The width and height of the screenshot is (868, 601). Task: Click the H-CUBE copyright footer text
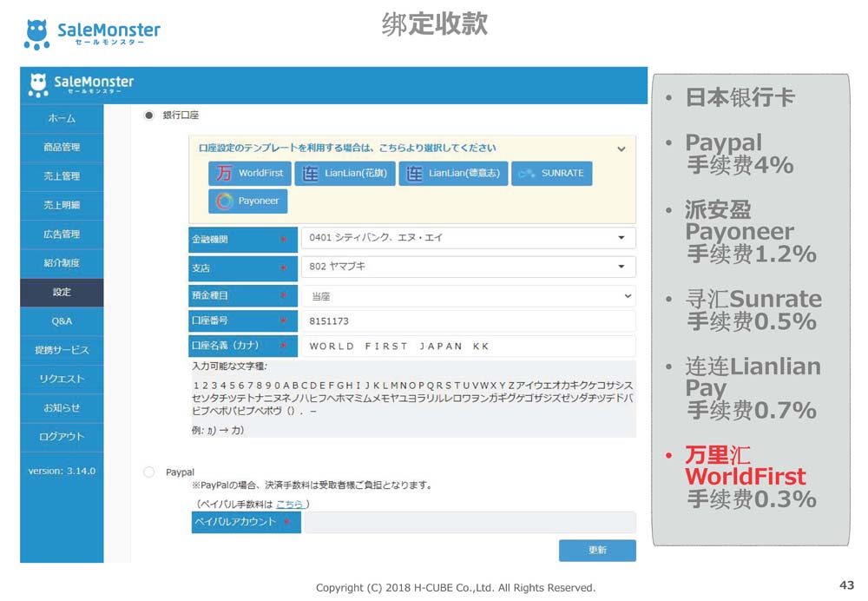(x=456, y=588)
